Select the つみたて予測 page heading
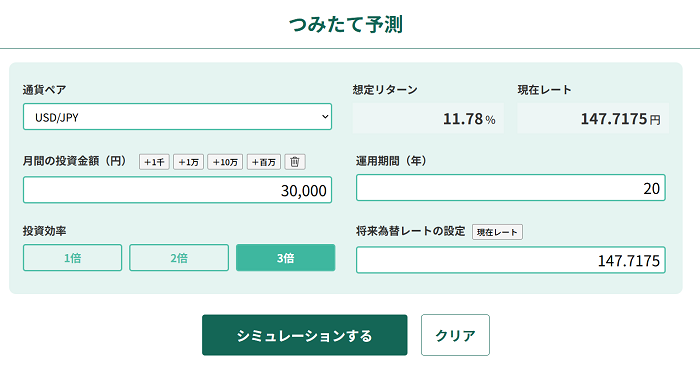Viewport: 700px width, 371px height. 346,24
